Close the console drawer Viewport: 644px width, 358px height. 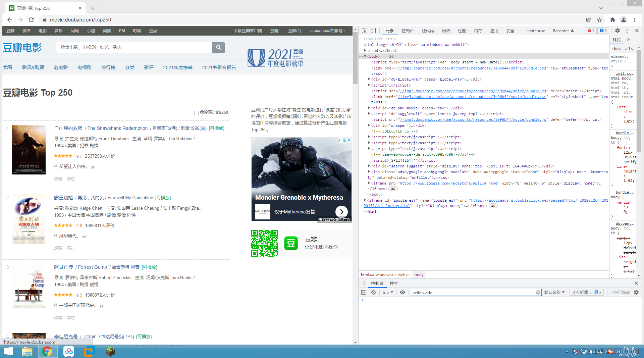636,284
